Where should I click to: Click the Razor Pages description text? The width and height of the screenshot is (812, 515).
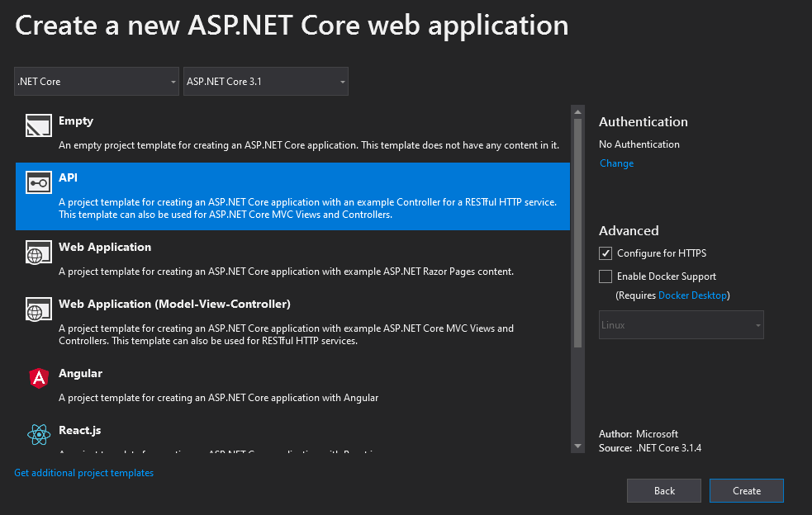286,272
